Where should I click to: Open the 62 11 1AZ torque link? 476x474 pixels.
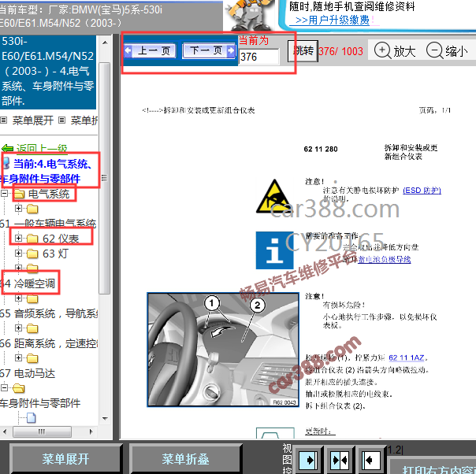pos(406,357)
